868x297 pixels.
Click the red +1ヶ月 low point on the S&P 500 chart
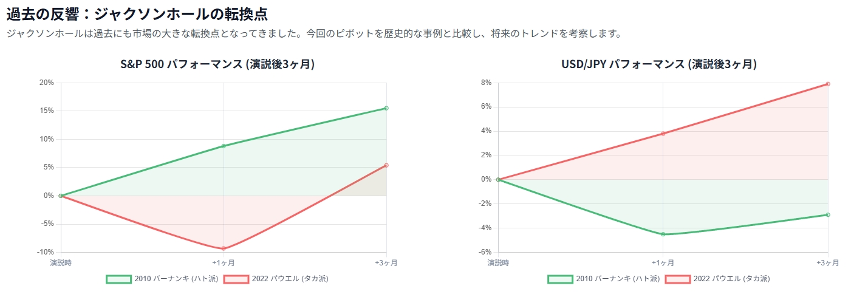224,248
